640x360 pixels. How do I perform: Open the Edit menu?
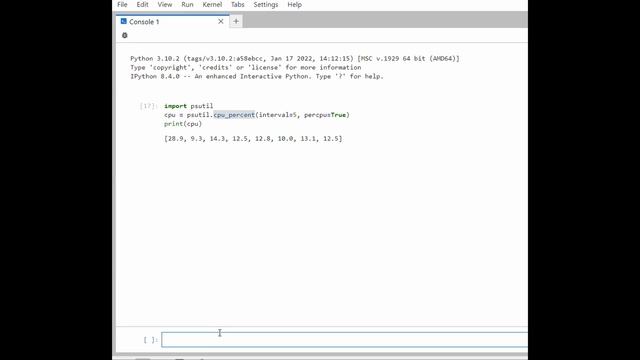click(142, 4)
